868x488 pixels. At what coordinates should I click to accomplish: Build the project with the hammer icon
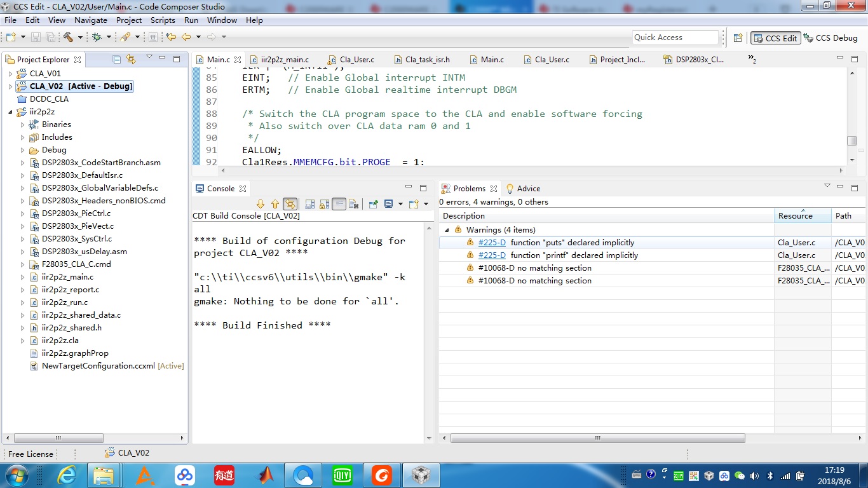[x=67, y=37]
